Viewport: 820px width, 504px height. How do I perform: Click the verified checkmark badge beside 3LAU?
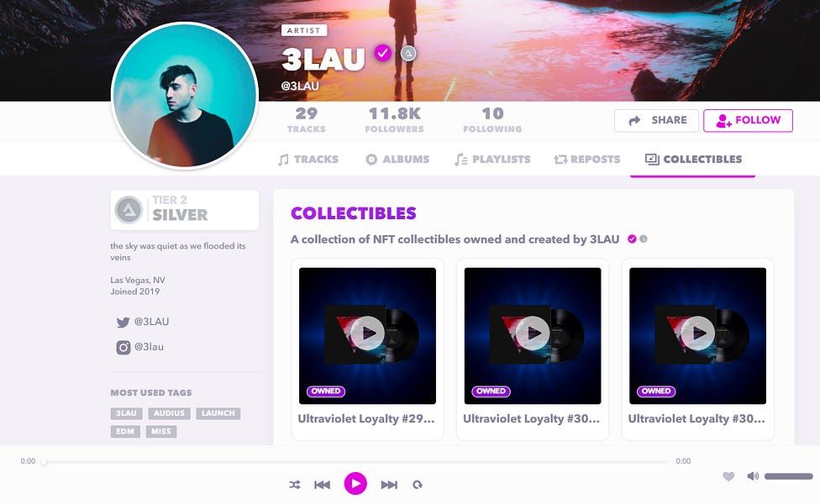[x=383, y=53]
